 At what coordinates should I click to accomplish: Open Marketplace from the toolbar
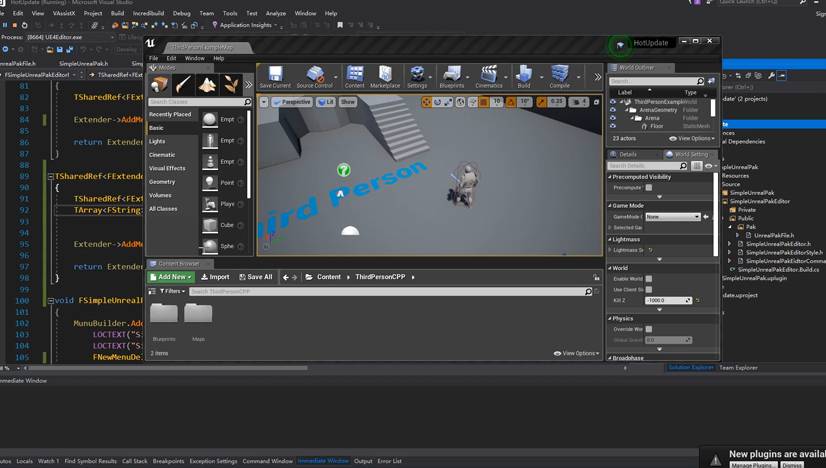point(385,77)
